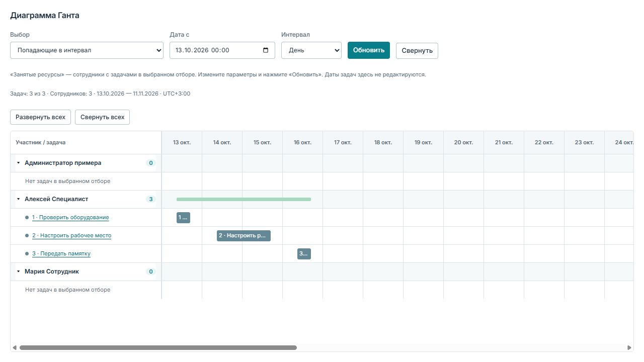Image resolution: width=644 pixels, height=362 pixels.
Task: Click Развернуть всех button
Action: 40,117
